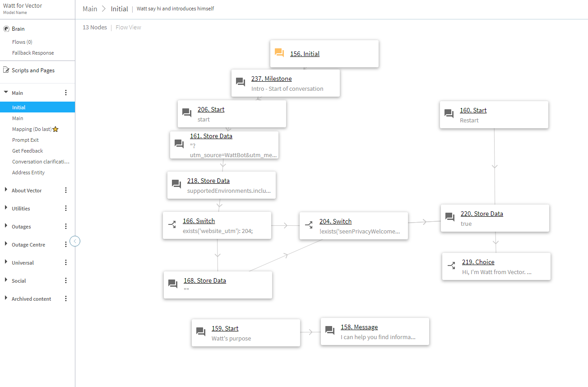Click the chat icon on 168 Store Data node

[173, 284]
